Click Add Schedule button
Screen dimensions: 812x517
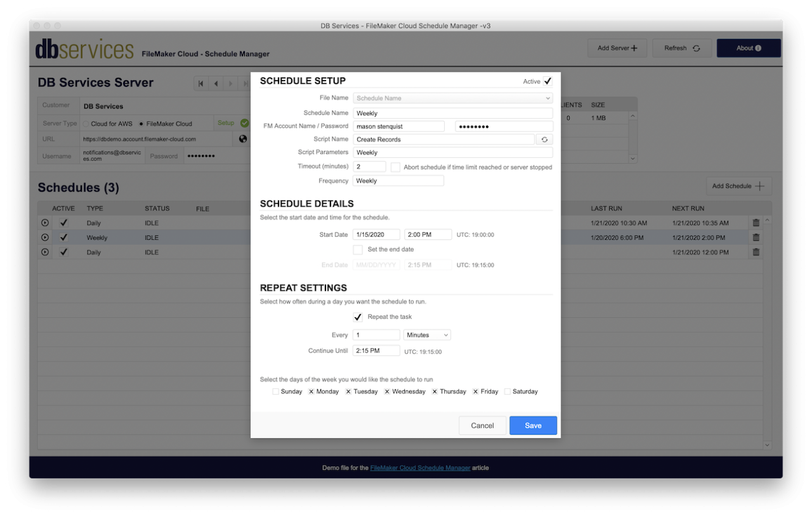(x=739, y=186)
